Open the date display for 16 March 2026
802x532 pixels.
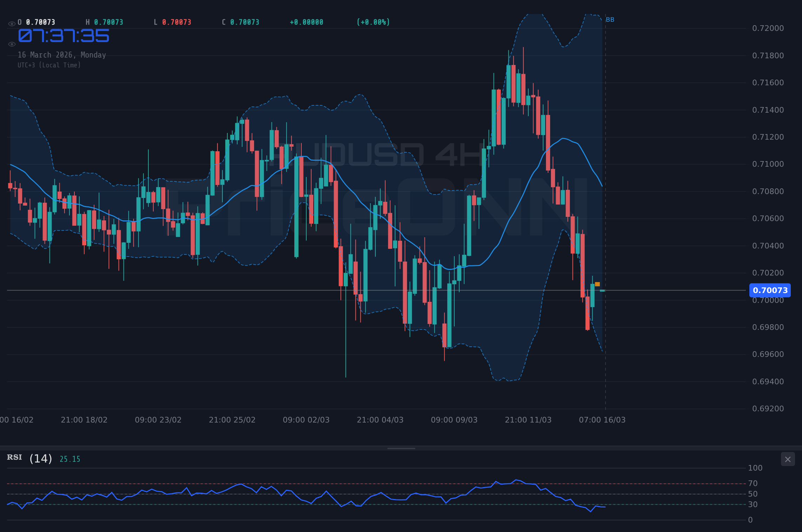pyautogui.click(x=62, y=55)
